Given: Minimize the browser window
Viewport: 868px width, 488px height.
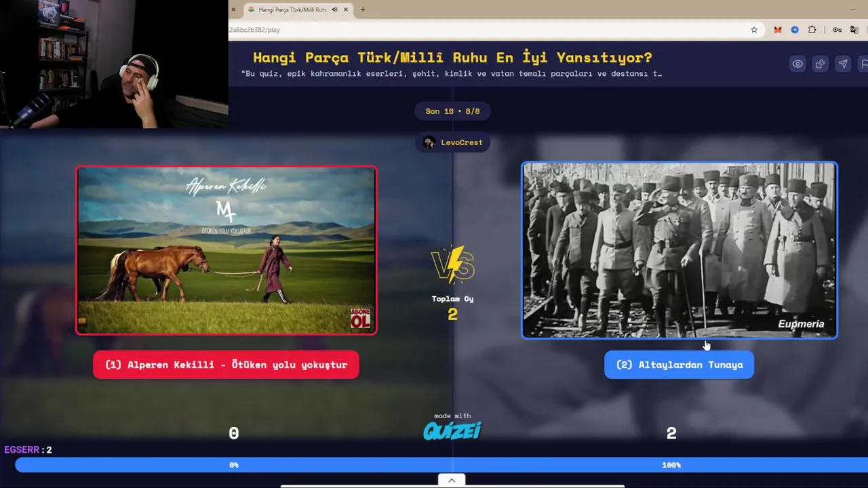Looking at the screenshot, I should point(852,9).
